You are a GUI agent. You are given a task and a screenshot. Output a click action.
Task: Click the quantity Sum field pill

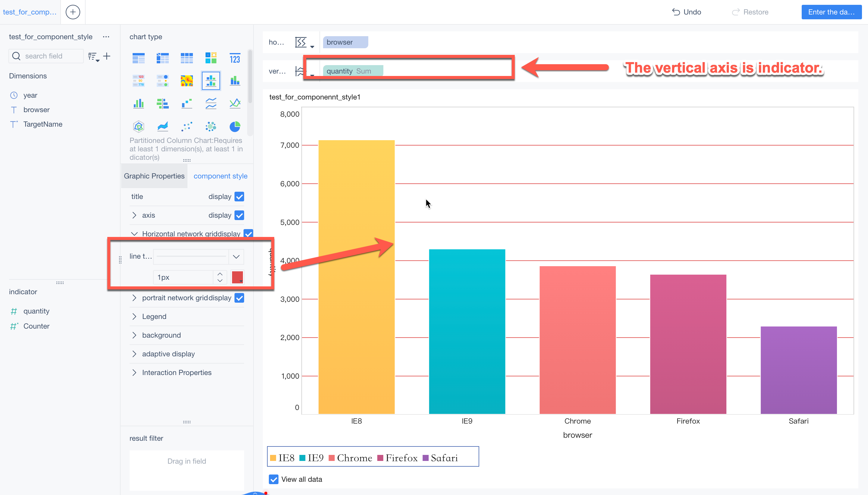click(x=353, y=71)
